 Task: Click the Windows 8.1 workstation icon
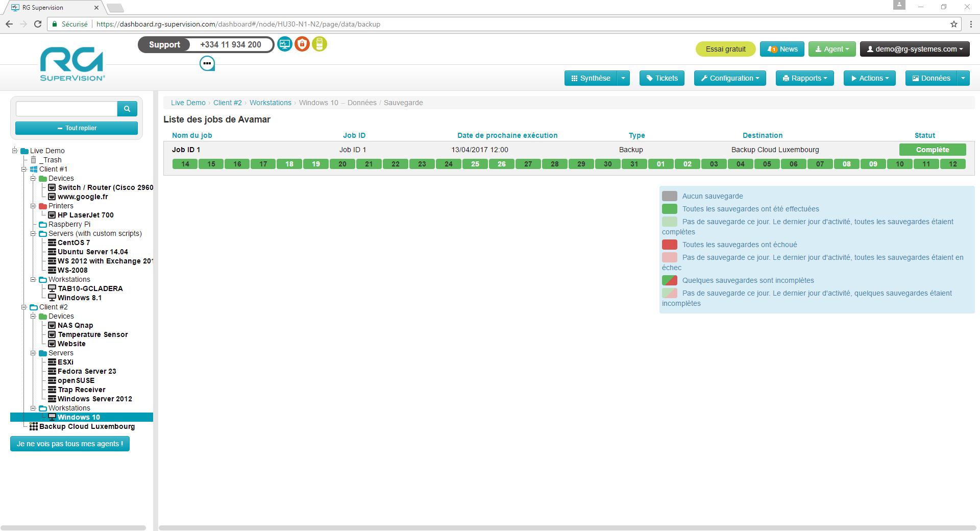(x=52, y=298)
